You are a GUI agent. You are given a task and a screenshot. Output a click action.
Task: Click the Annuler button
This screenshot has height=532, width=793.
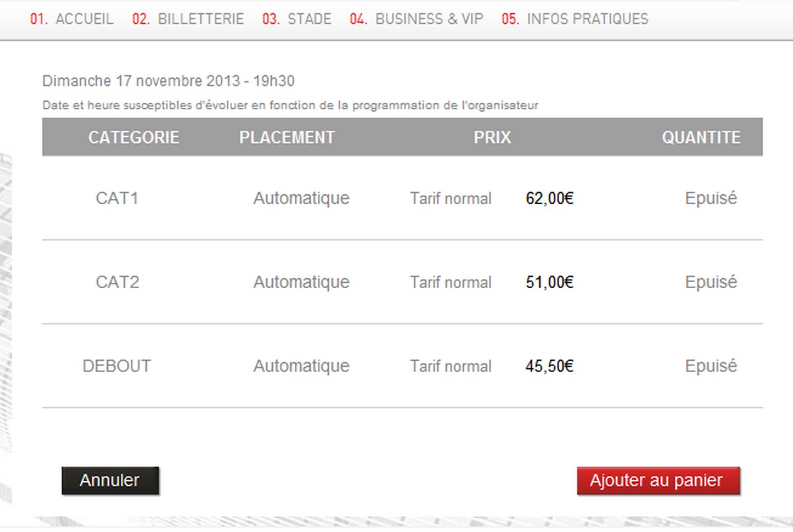(x=110, y=480)
